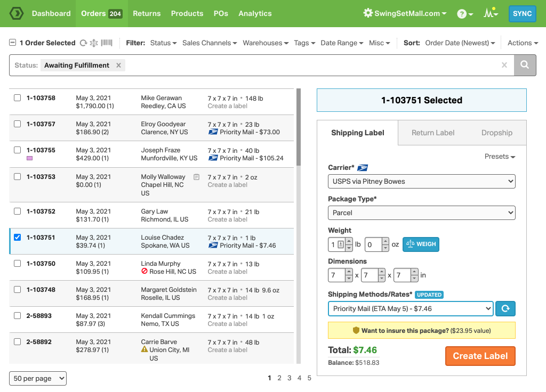Open the Priority Mail shipping rates dropdown
Viewport: 546px width, 392px height.
[x=411, y=308]
